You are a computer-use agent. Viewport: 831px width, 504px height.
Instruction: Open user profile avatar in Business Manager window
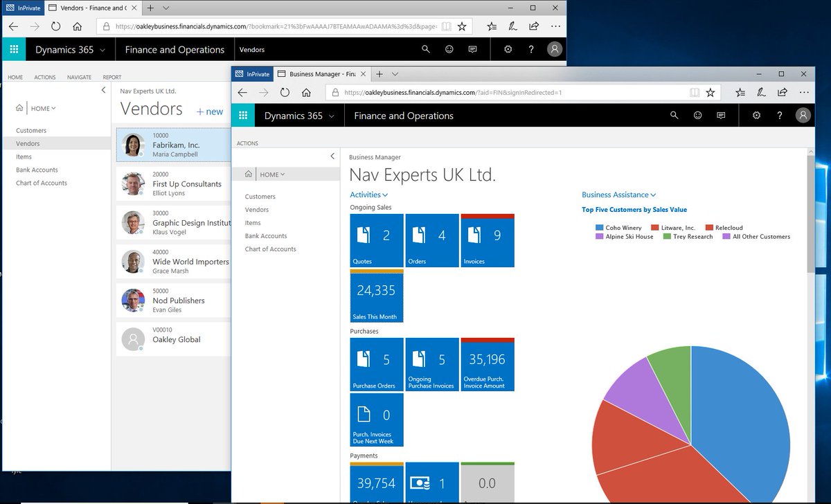pyautogui.click(x=803, y=116)
